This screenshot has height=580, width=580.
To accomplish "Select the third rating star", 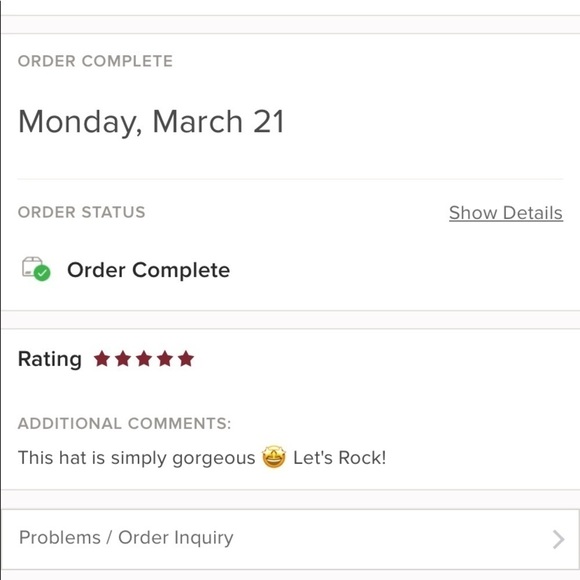I will 144,359.
